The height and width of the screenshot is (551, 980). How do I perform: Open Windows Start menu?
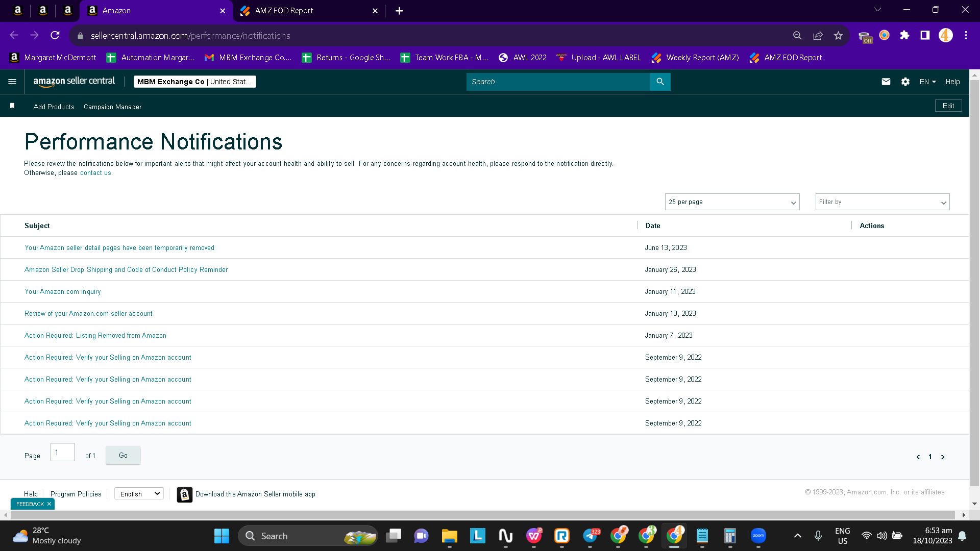pos(222,536)
